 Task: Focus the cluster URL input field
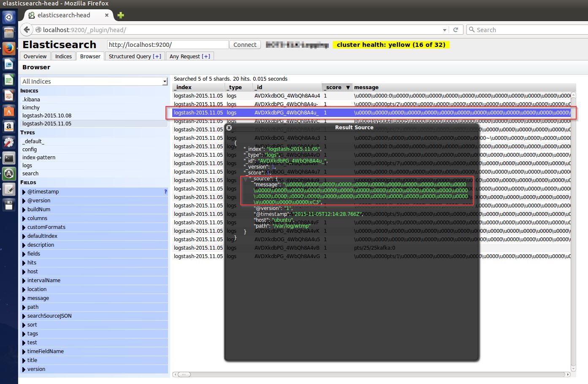[x=168, y=45]
